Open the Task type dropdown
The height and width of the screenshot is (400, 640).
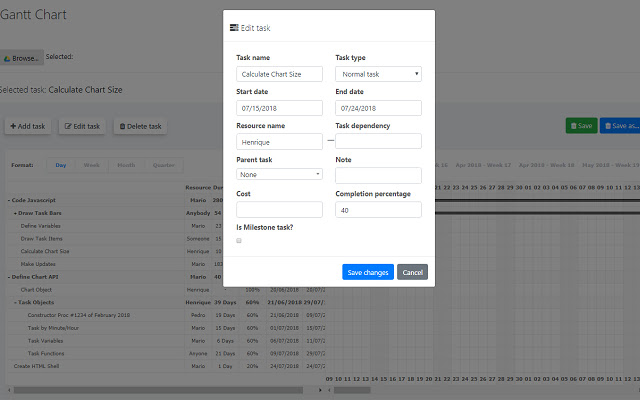(x=378, y=74)
